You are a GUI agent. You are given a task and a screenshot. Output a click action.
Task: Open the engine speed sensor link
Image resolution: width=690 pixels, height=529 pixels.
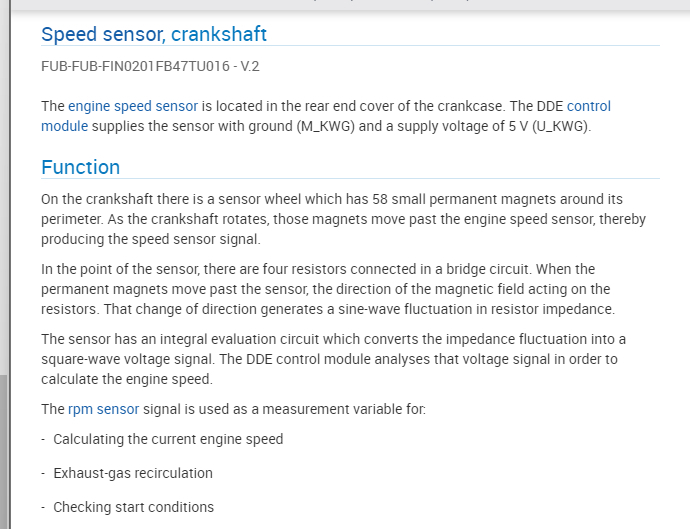(133, 106)
